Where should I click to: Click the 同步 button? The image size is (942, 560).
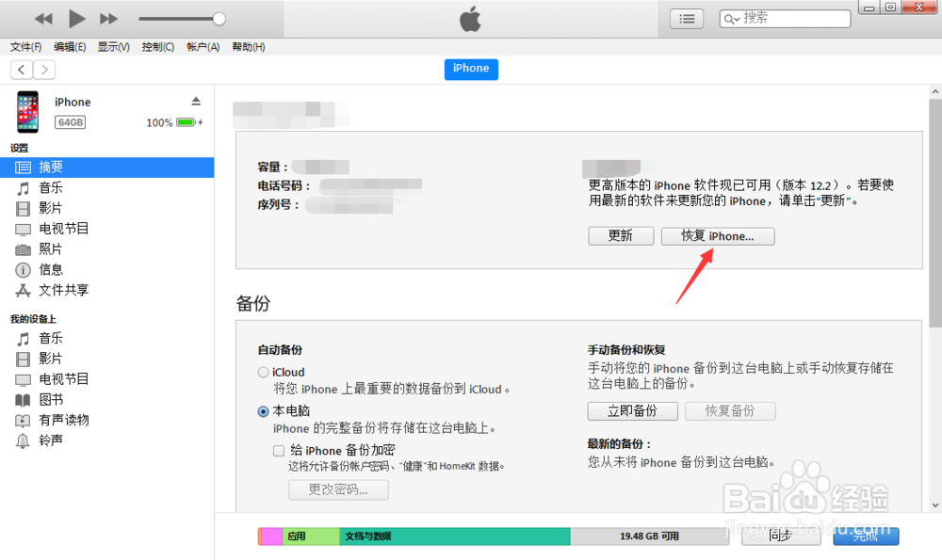[x=781, y=536]
